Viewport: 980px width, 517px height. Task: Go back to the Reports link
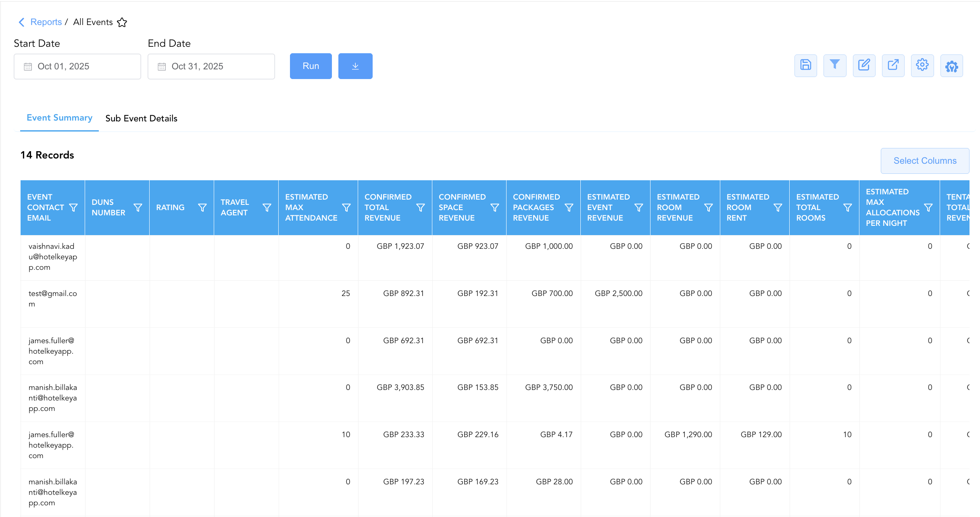pos(46,22)
